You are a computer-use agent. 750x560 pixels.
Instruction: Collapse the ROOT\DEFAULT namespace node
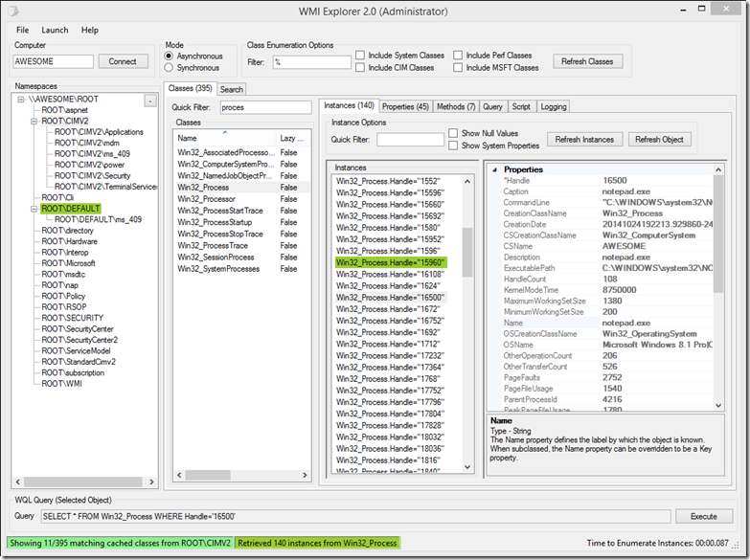[x=34, y=209]
